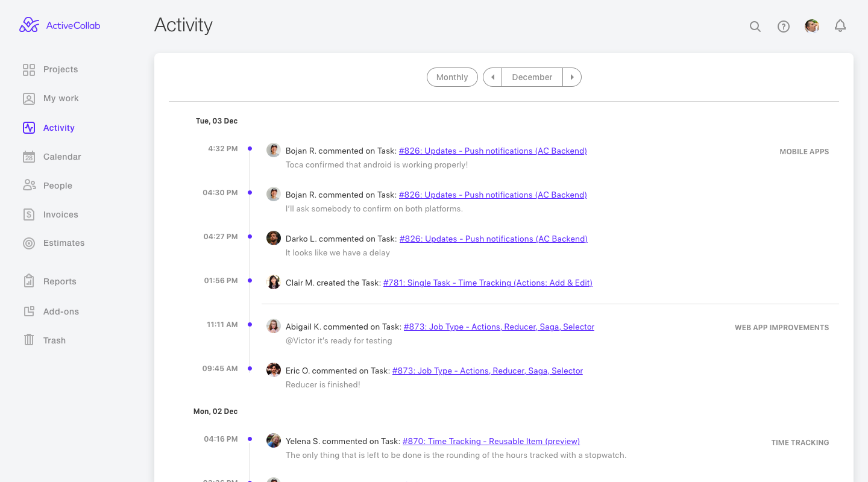Click the MOBILE APPS project label
The image size is (868, 482).
pos(804,152)
